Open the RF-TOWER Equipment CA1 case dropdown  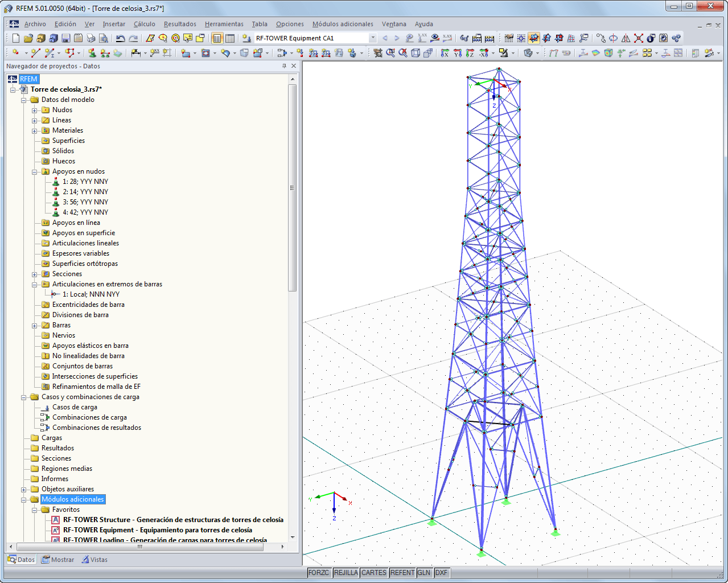373,38
